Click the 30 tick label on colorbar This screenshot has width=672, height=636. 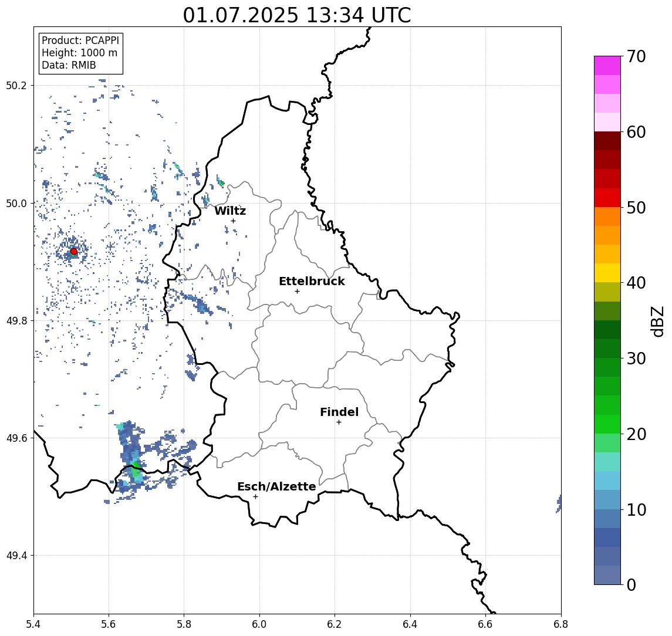coord(636,358)
